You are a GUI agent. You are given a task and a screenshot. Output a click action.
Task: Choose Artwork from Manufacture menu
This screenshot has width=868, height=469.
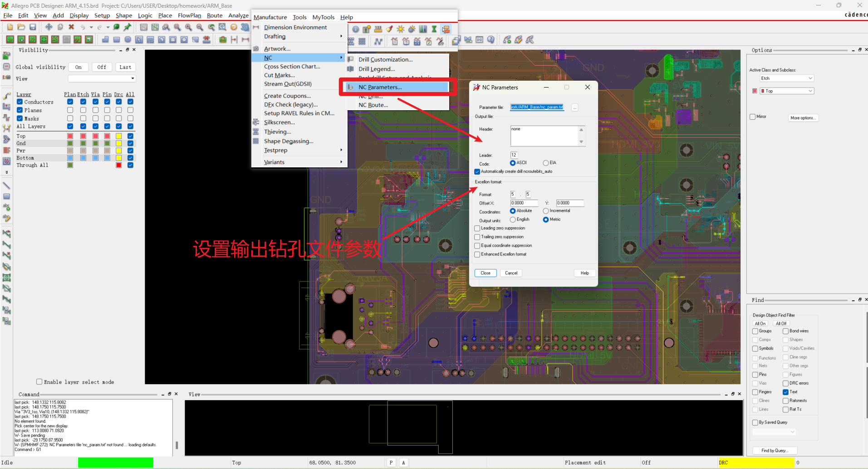tap(277, 49)
